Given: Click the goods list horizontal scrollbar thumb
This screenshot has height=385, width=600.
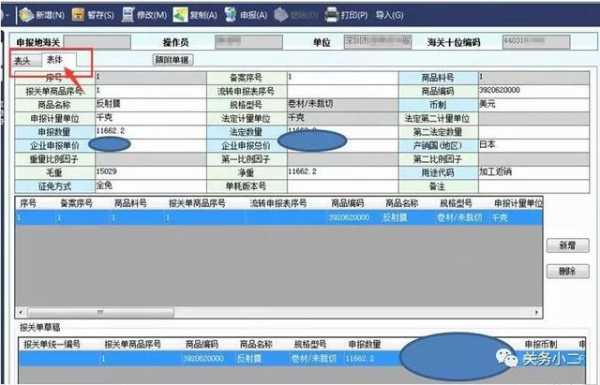Looking at the screenshot, I should tap(100, 312).
